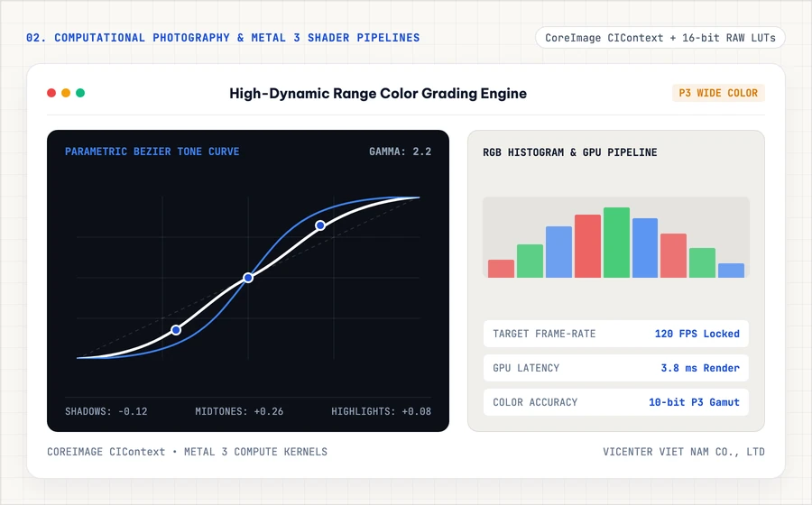
Task: Click the HIGHLIGHTS: +0.08 value
Action: click(x=381, y=411)
